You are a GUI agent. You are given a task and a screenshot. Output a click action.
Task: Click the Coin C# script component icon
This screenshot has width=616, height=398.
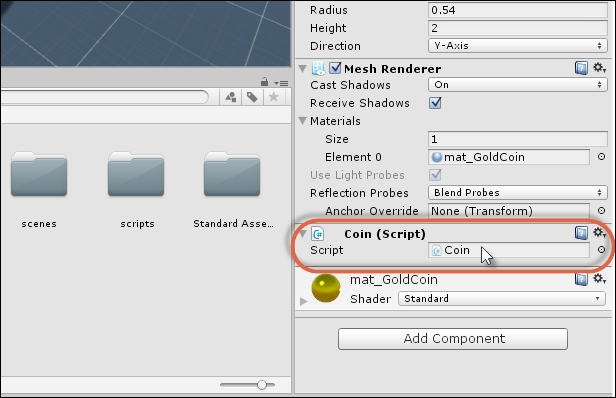point(317,234)
